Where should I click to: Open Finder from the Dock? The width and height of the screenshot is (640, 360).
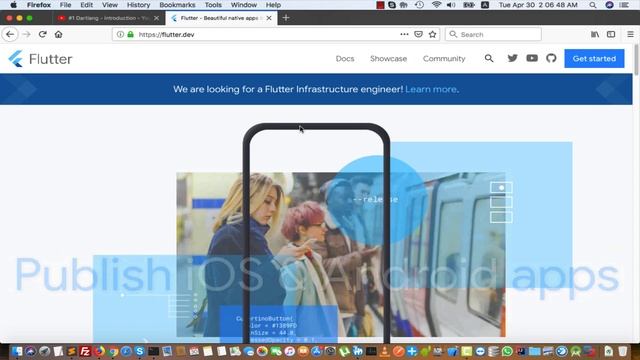point(17,351)
